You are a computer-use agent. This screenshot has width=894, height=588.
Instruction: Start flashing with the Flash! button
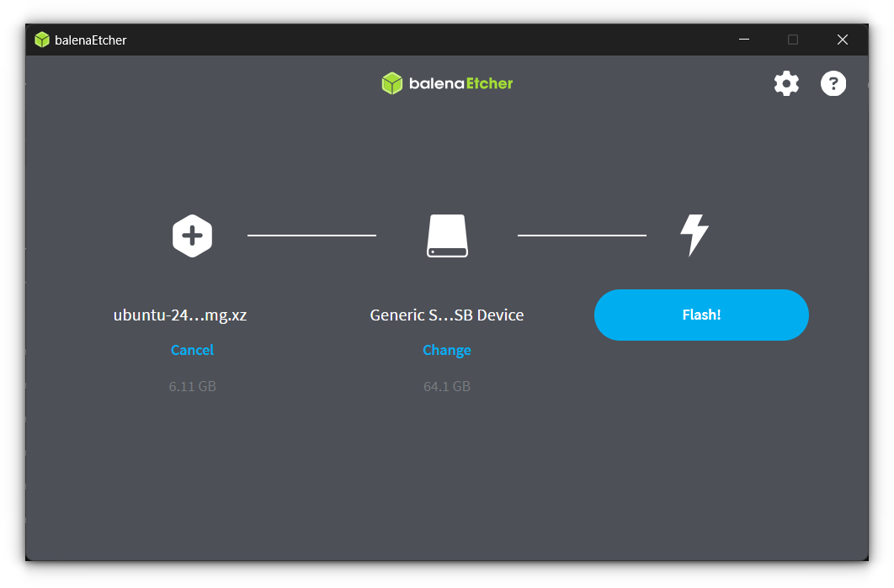coord(701,315)
